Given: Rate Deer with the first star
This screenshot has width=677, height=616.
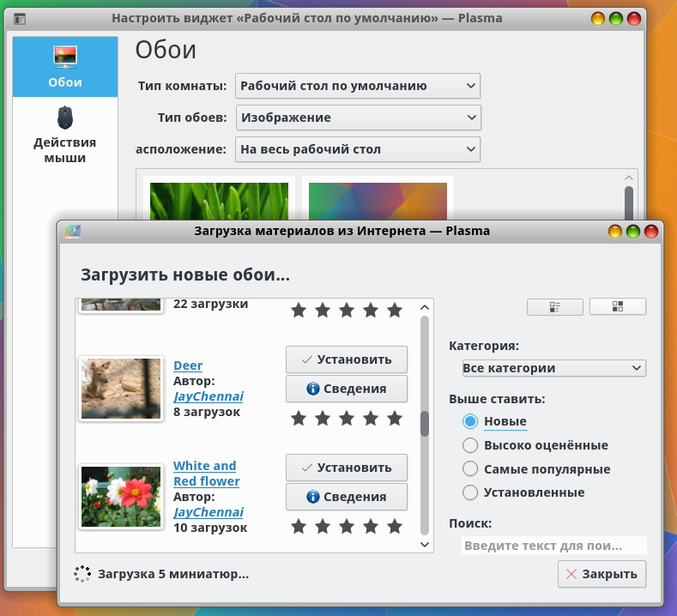Looking at the screenshot, I should point(299,419).
